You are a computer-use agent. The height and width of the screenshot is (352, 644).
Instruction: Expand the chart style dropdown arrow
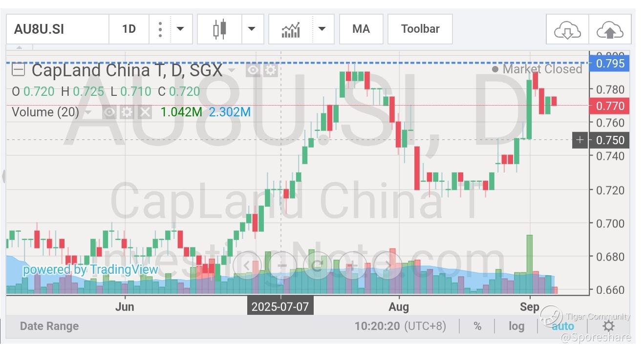pos(252,29)
